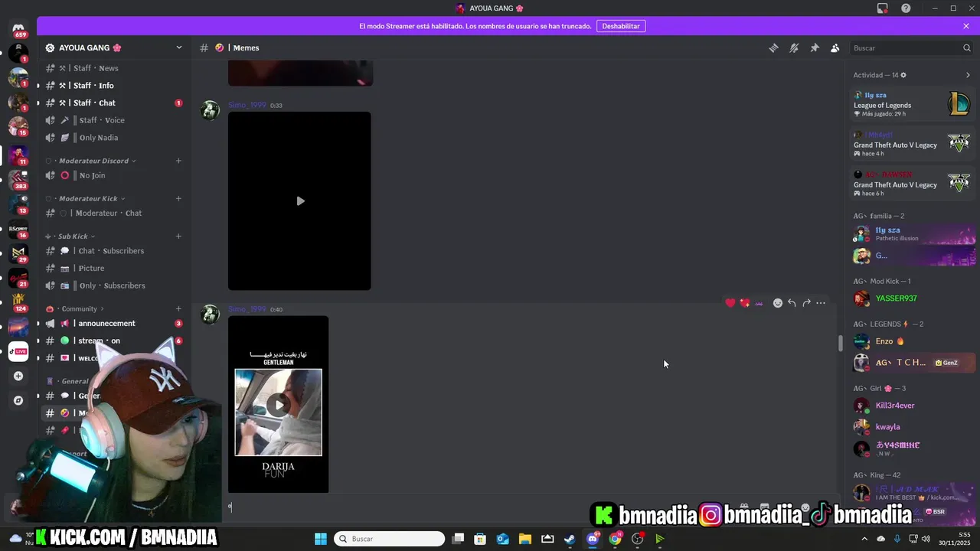This screenshot has width=980, height=551.
Task: Open activity settings gear icon
Action: click(x=903, y=75)
